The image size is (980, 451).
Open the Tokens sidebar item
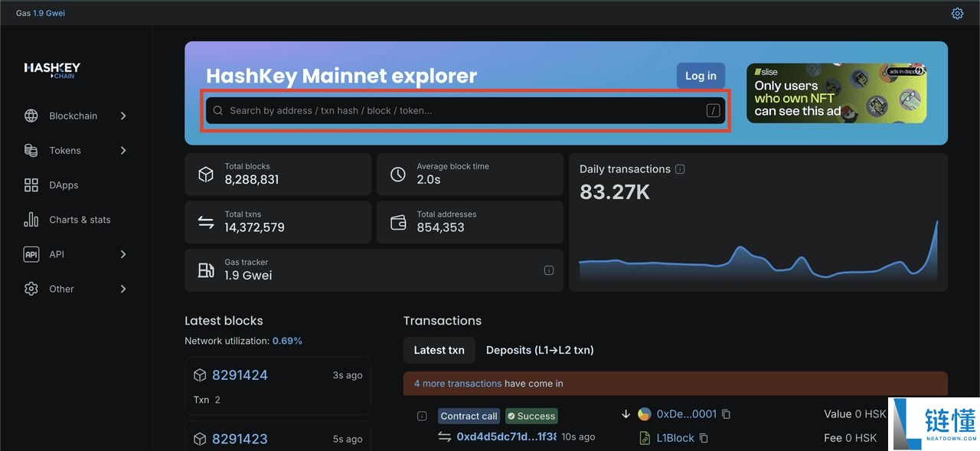coord(76,150)
